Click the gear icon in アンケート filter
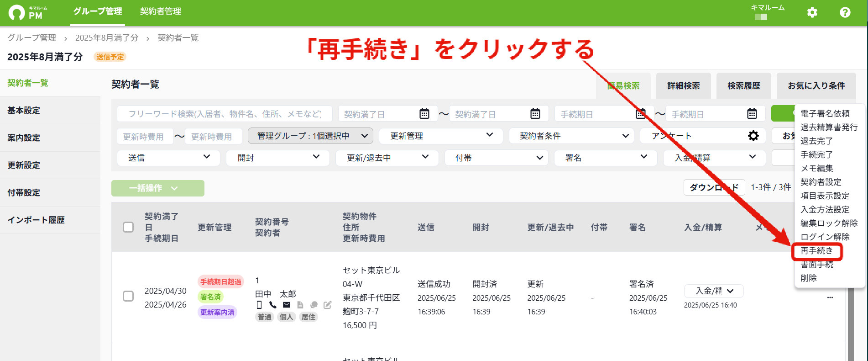The height and width of the screenshot is (361, 868). 753,136
